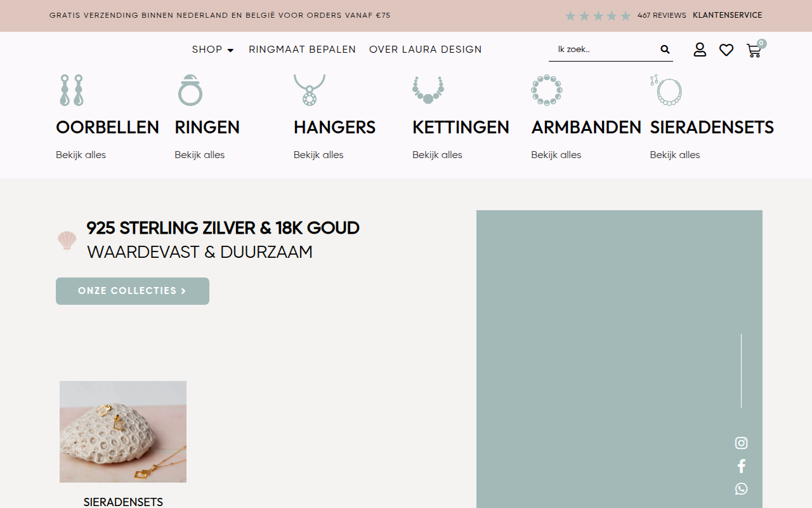Screen dimensions: 812x508
Task: Click Bekijk alles under Oorbellen
Action: (81, 155)
